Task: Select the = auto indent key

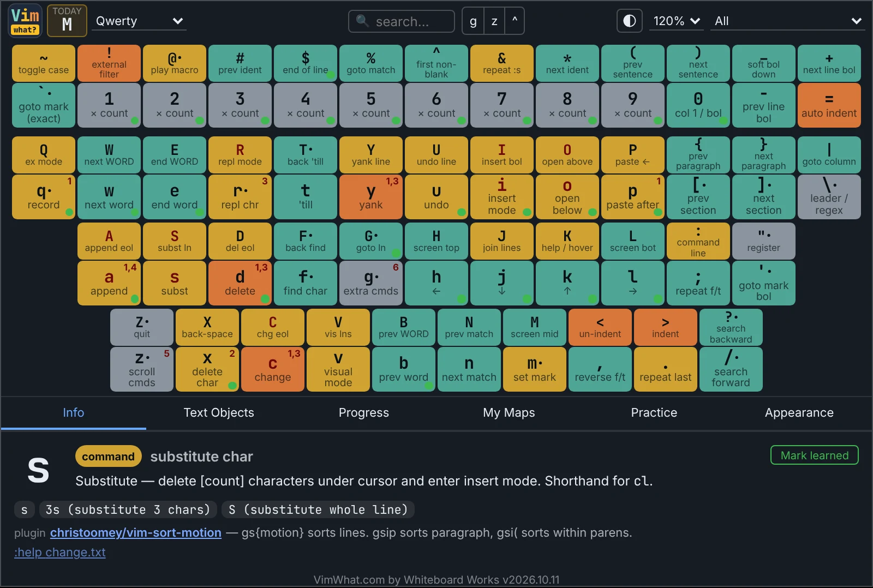Action: click(x=829, y=105)
